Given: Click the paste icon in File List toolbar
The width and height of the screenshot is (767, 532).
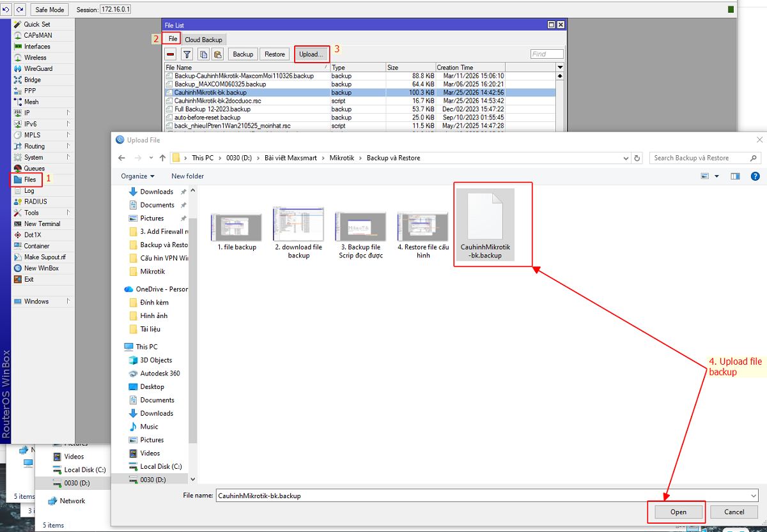Looking at the screenshot, I should pos(217,54).
